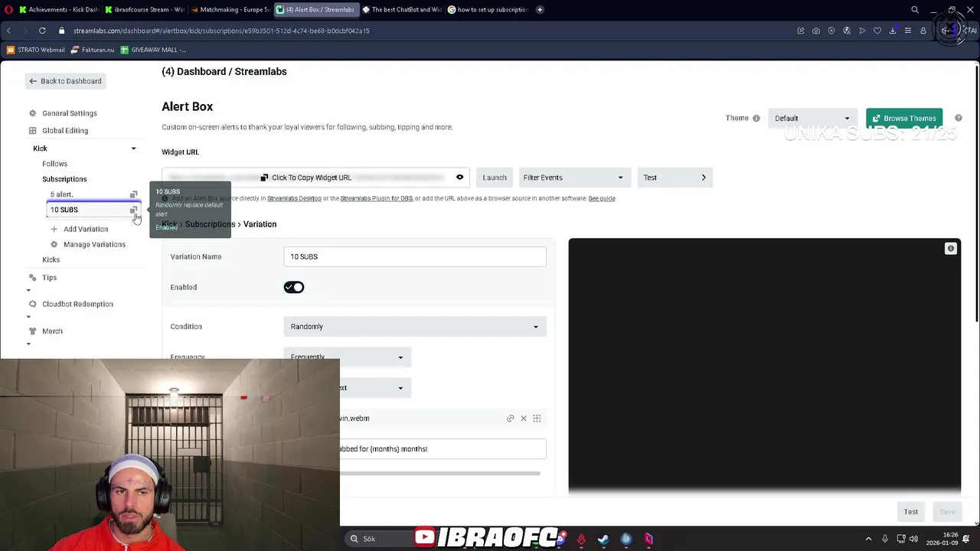Click Add Variation
This screenshot has width=980, height=551.
coord(86,229)
